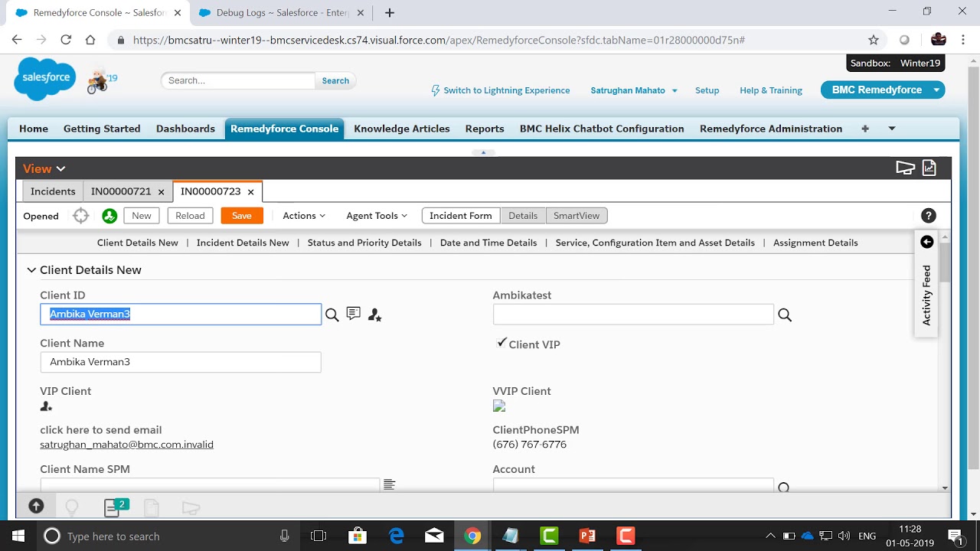The width and height of the screenshot is (980, 551).
Task: Switch view to Details
Action: pyautogui.click(x=523, y=216)
